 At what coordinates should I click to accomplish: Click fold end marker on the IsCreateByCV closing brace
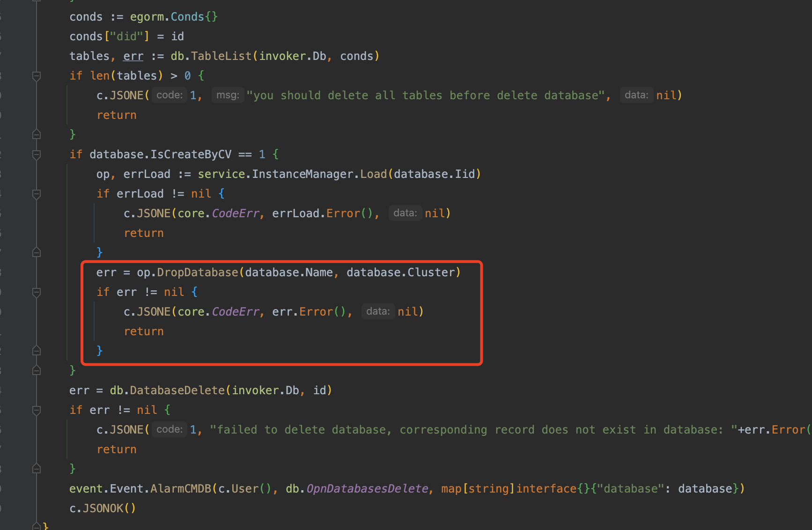click(x=37, y=370)
